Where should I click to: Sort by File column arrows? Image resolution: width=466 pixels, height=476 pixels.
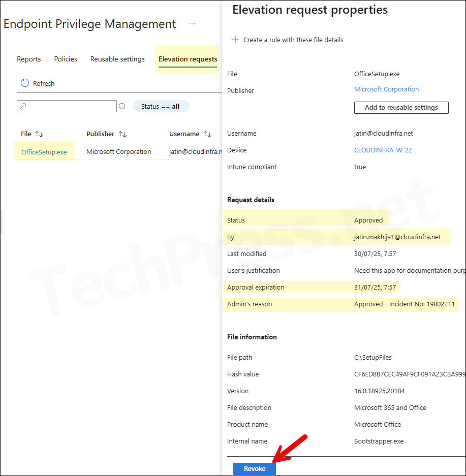39,134
